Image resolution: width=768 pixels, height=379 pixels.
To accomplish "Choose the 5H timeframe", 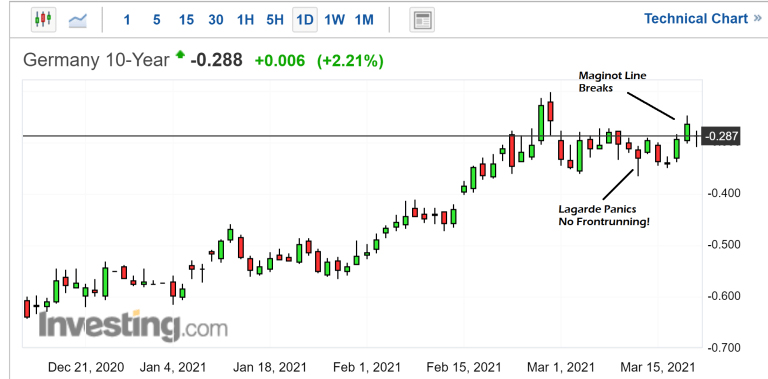I will coord(275,20).
